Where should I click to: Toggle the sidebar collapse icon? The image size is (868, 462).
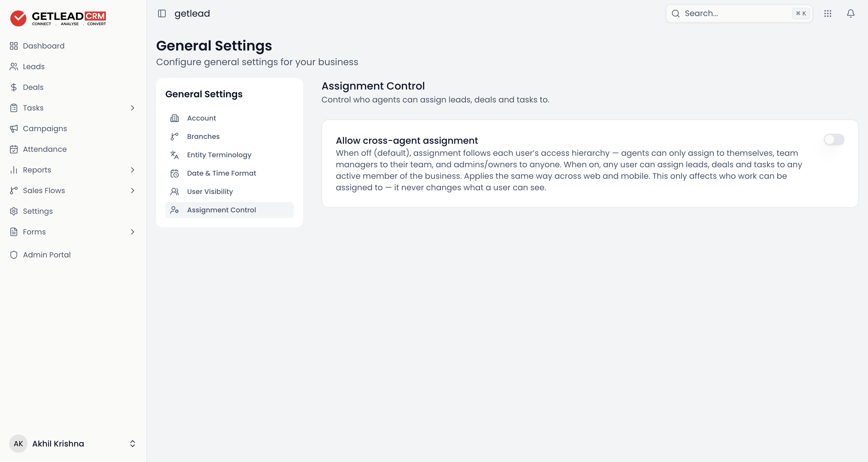(x=162, y=13)
